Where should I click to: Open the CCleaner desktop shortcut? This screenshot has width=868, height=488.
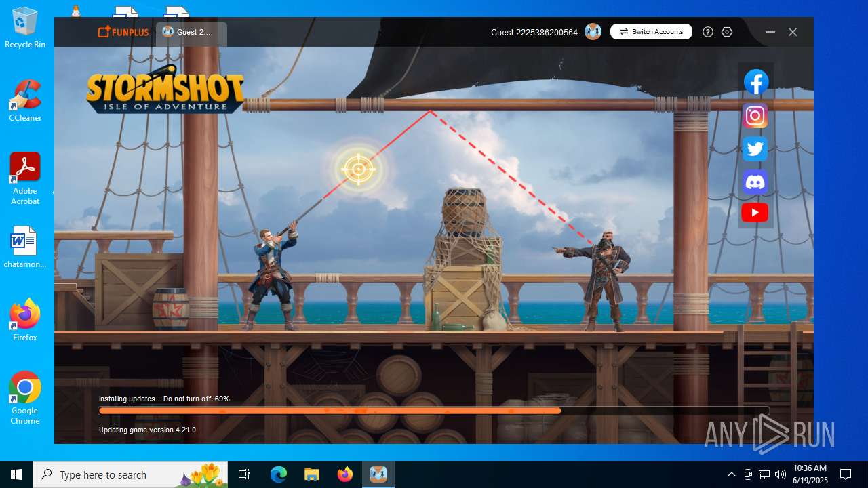click(25, 101)
